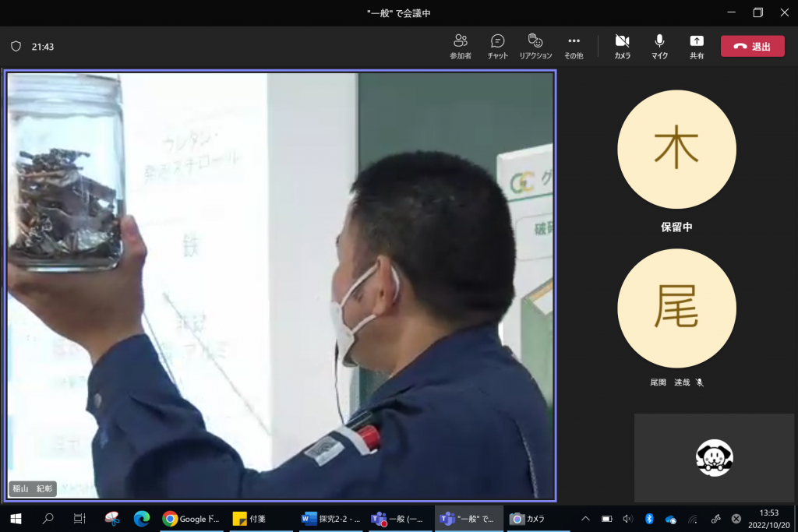Turn on the camera with カメラ
Image resolution: width=798 pixels, height=532 pixels.
tap(622, 46)
